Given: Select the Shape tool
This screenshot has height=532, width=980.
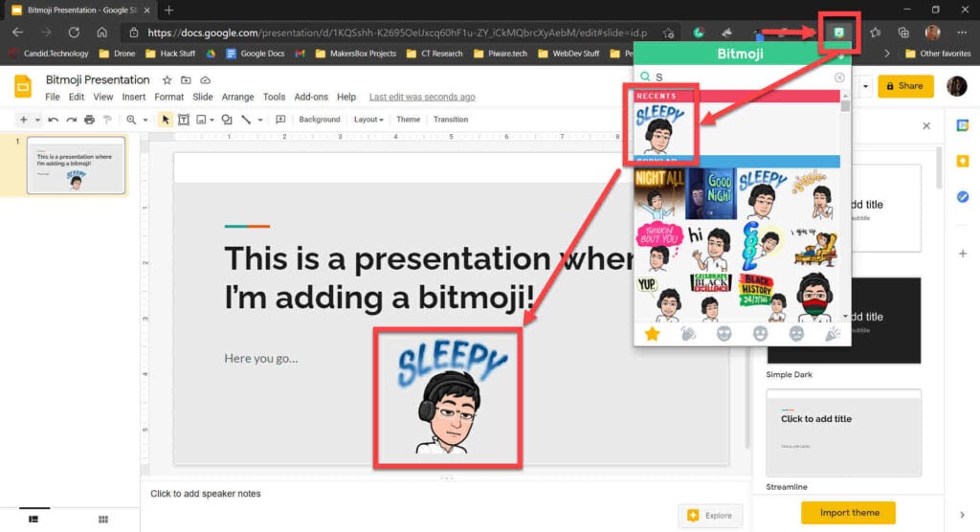Looking at the screenshot, I should click(x=227, y=120).
